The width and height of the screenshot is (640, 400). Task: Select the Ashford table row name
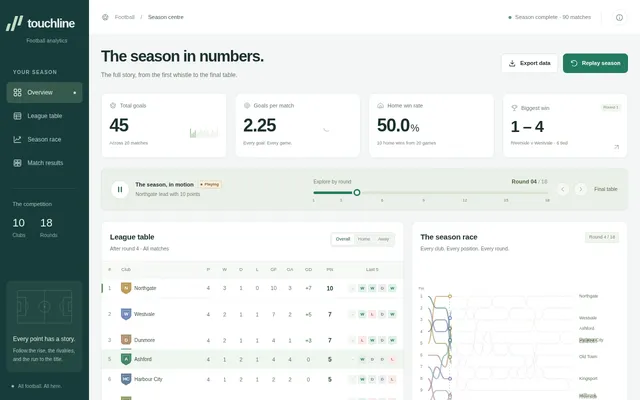click(143, 359)
